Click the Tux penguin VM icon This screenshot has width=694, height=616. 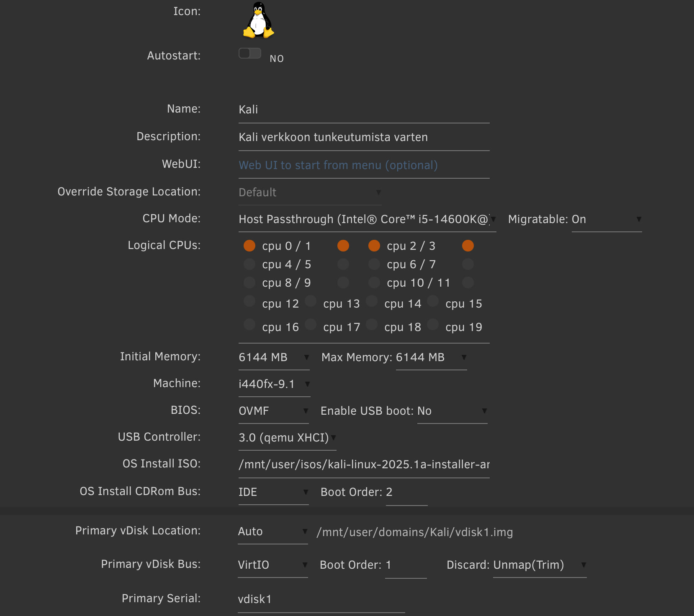pyautogui.click(x=258, y=21)
